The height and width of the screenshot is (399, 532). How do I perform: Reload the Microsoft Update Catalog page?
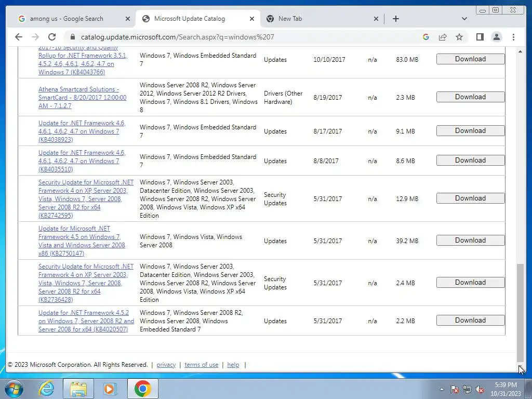click(x=51, y=37)
